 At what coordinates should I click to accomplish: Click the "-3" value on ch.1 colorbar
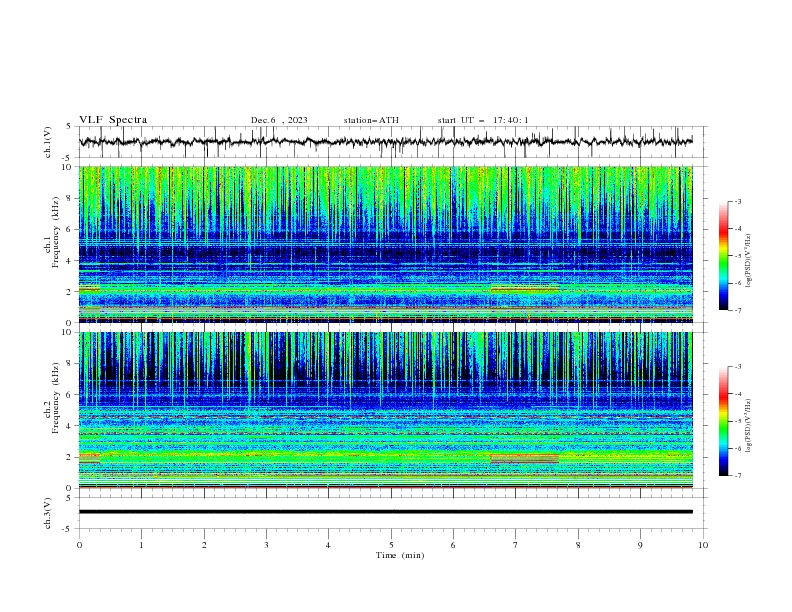click(x=738, y=201)
